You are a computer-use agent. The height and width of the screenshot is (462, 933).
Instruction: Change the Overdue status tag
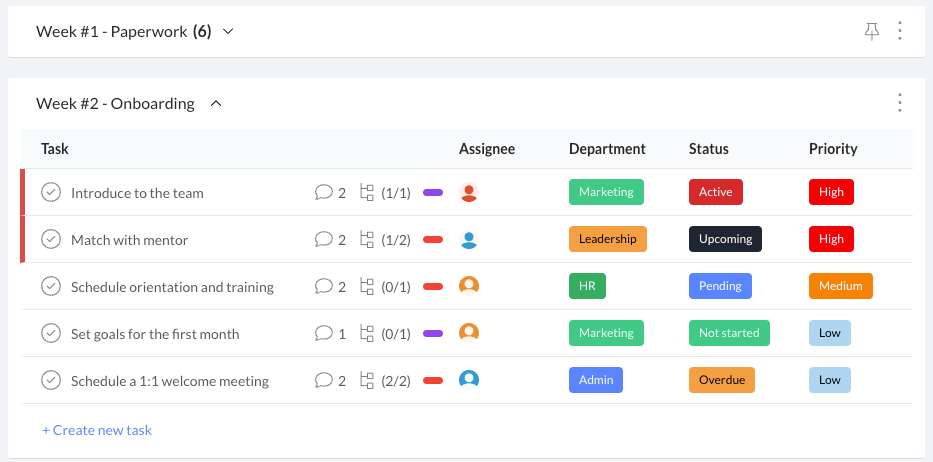pos(722,380)
